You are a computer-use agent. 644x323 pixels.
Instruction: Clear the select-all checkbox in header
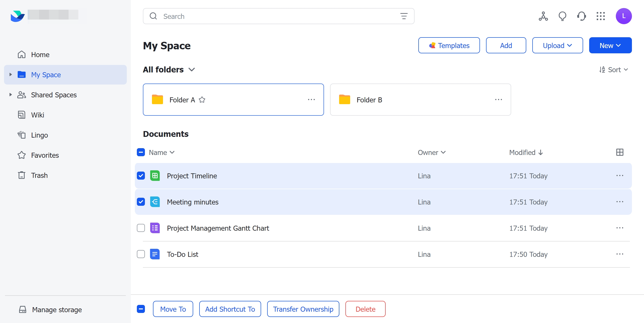click(x=141, y=152)
